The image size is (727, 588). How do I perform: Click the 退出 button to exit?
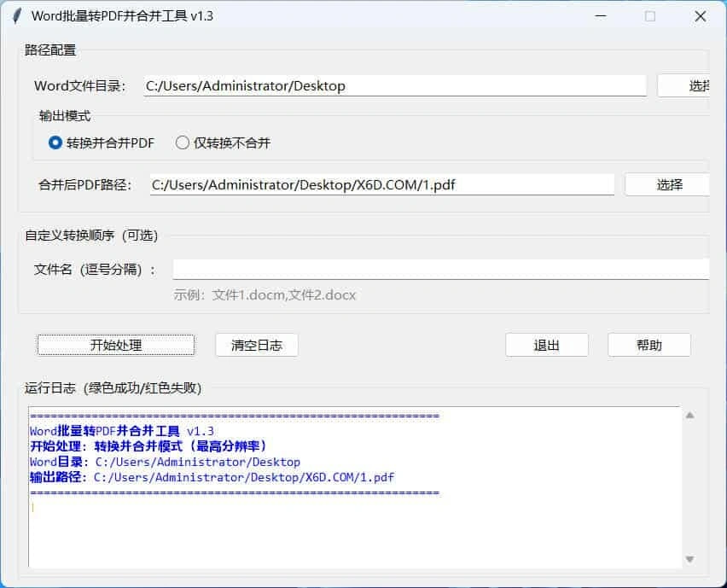(x=546, y=345)
